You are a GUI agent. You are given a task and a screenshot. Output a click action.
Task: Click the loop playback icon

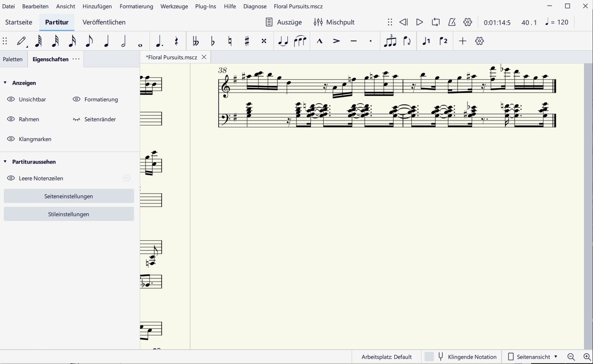(435, 22)
